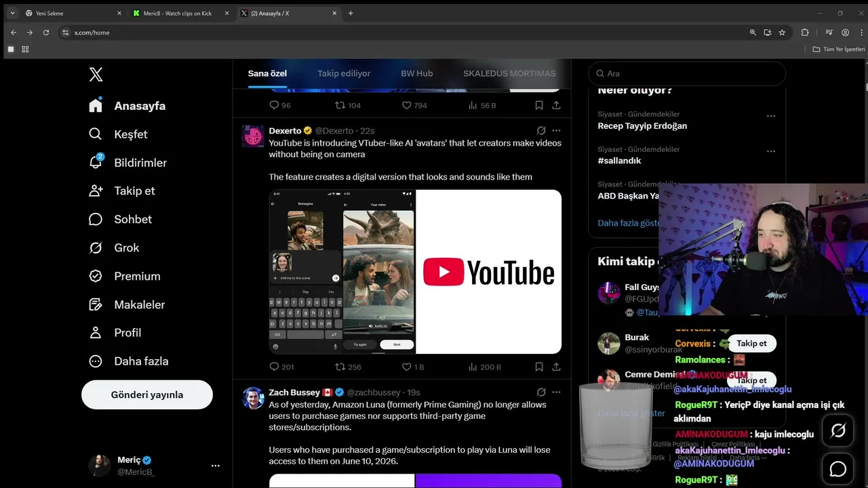Open more options on Dexerto post
Screen dimensions: 868x488
(x=556, y=130)
